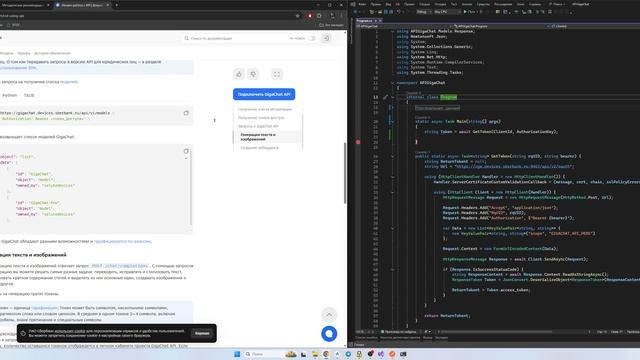Go to 'Создание эмбеддинга' in page contents
Image resolution: width=640 pixels, height=360 pixels.
coord(259,148)
